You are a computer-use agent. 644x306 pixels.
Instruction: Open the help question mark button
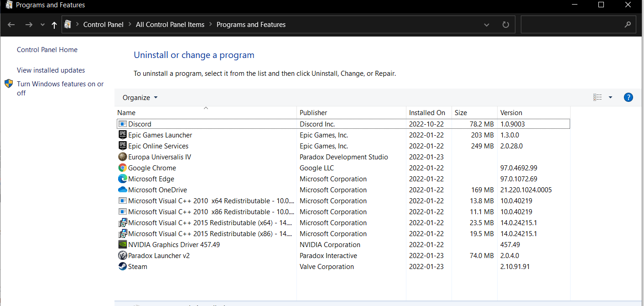628,97
